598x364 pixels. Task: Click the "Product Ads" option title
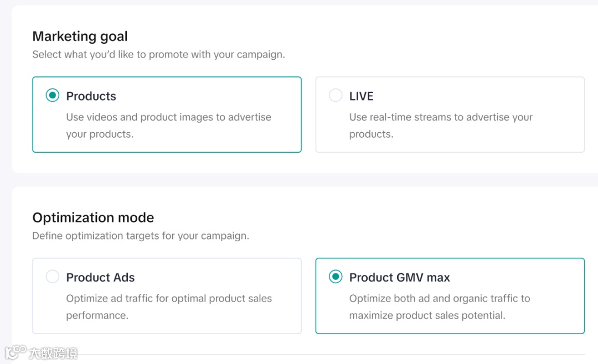(x=100, y=278)
